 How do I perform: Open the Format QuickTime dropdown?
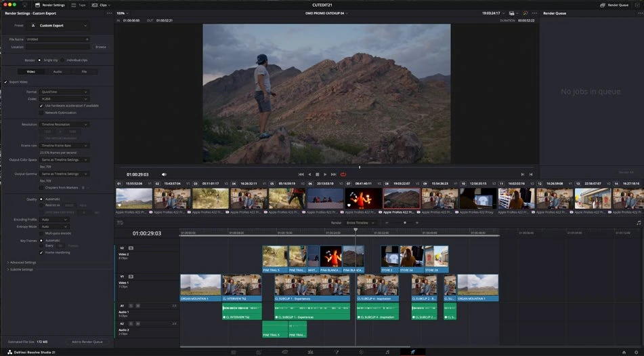click(x=64, y=92)
